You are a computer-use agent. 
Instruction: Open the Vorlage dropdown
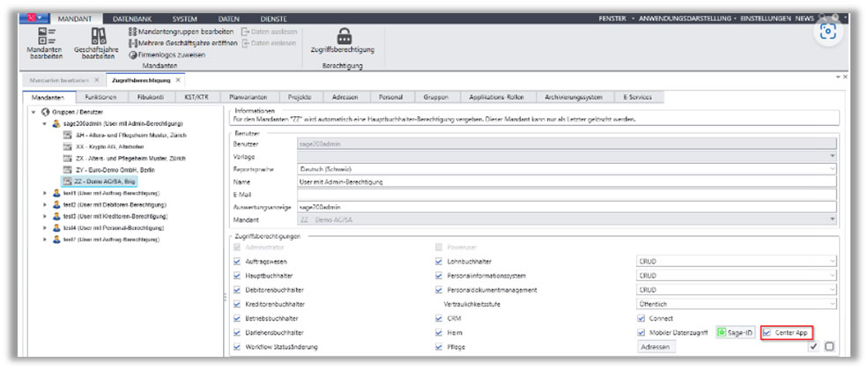[x=832, y=157]
